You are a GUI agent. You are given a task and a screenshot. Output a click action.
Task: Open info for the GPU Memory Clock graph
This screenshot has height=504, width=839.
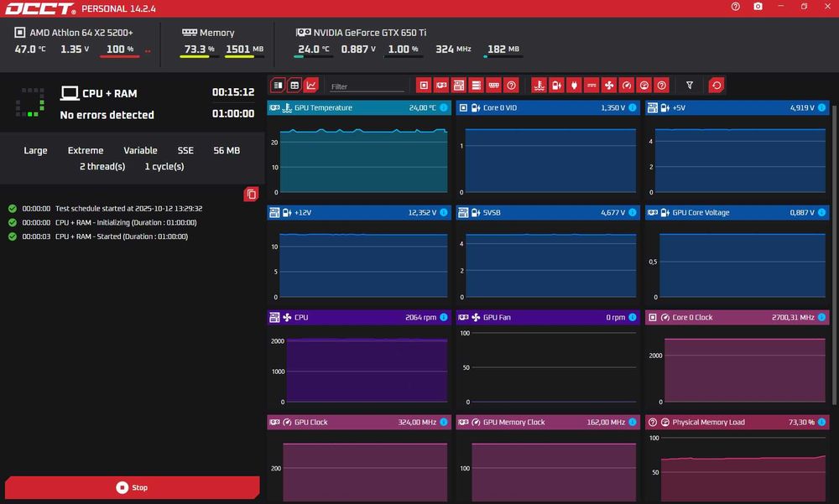633,422
